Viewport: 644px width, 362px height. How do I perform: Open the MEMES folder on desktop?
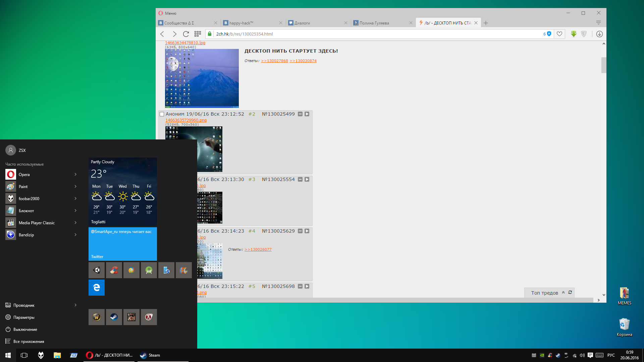[x=624, y=296]
